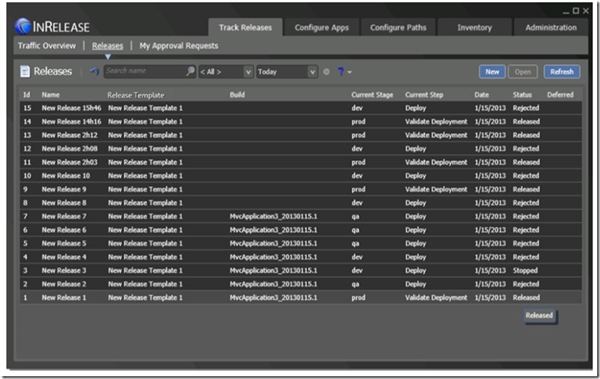
Task: Select the 'New Release 2h08' row
Action: point(301,149)
